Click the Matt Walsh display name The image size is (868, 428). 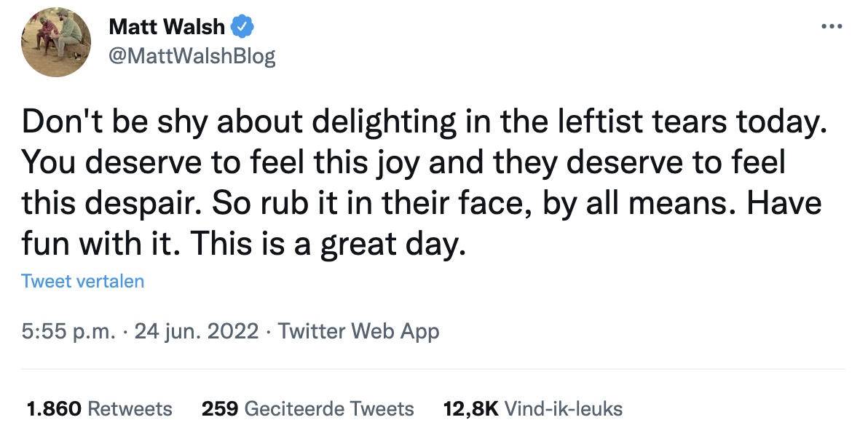(x=167, y=26)
